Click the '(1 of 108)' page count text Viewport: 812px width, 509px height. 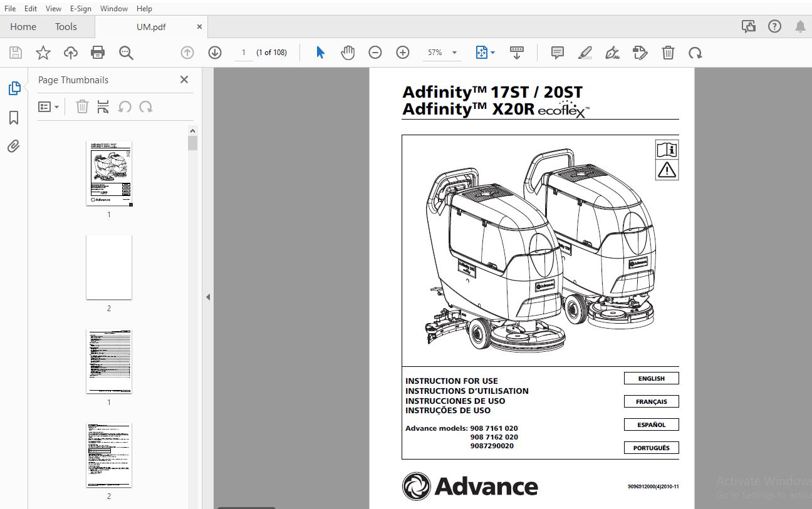272,53
